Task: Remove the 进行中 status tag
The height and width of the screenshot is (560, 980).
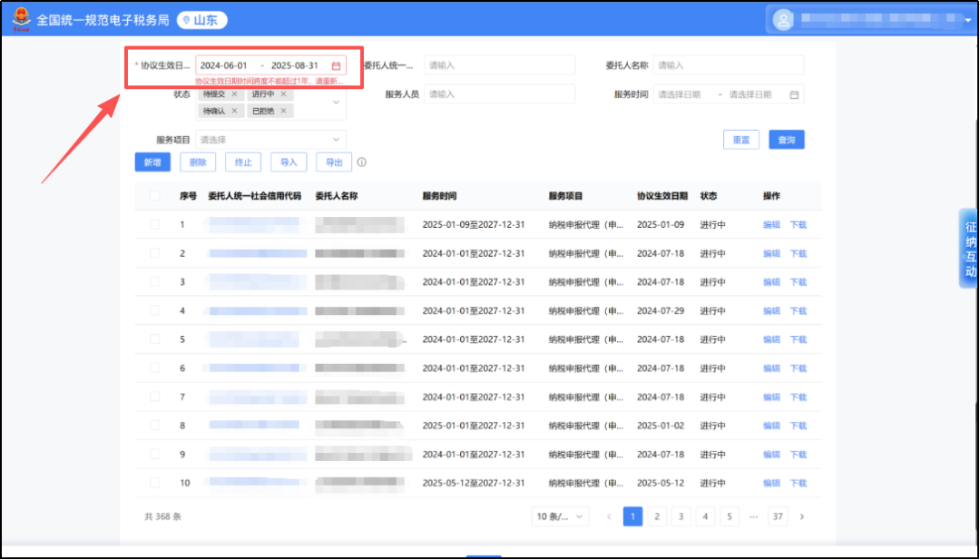Action: point(283,94)
